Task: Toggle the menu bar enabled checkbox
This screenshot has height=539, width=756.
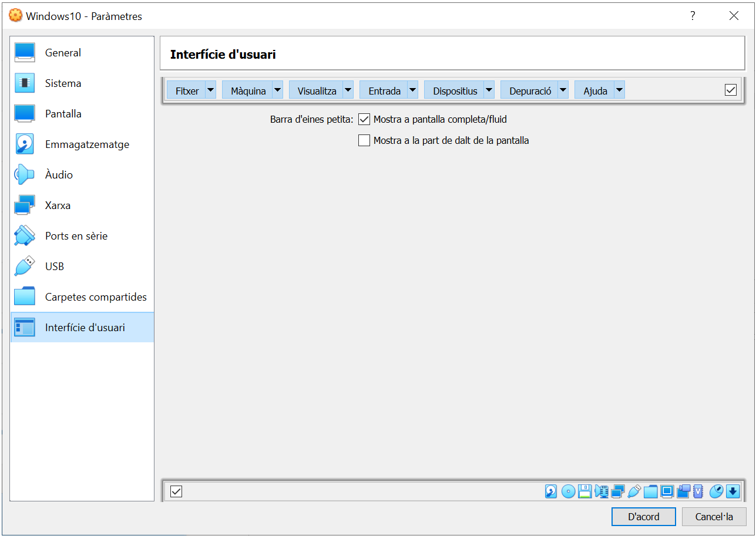Action: click(x=731, y=90)
